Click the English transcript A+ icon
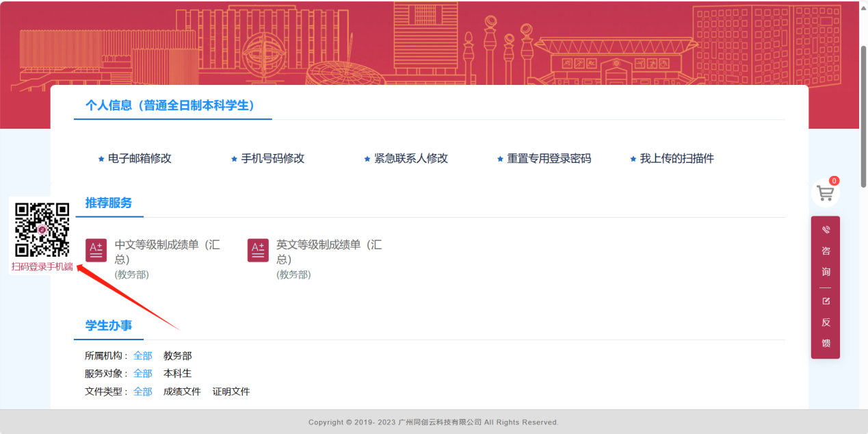Viewport: 868px width, 434px height. pyautogui.click(x=258, y=251)
